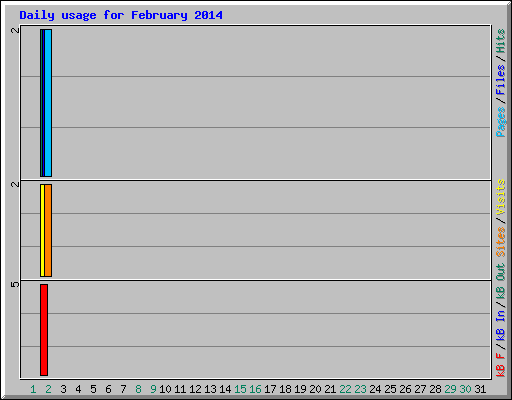The width and height of the screenshot is (512, 400).
Task: Click green day label 8 on the date axis
Action: coord(138,389)
